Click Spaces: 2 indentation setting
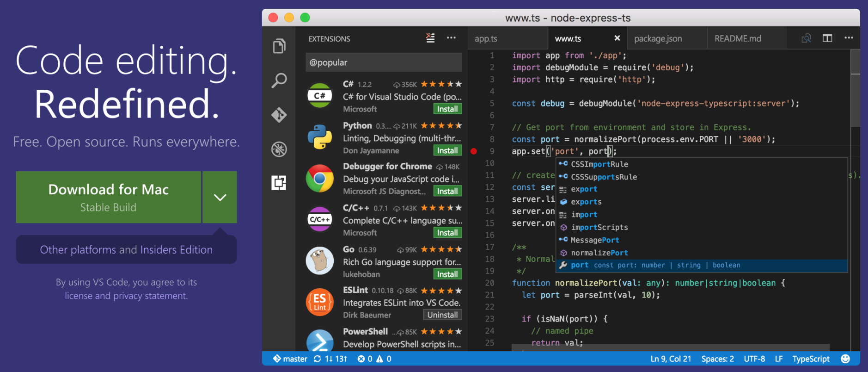The image size is (868, 372). (x=717, y=359)
